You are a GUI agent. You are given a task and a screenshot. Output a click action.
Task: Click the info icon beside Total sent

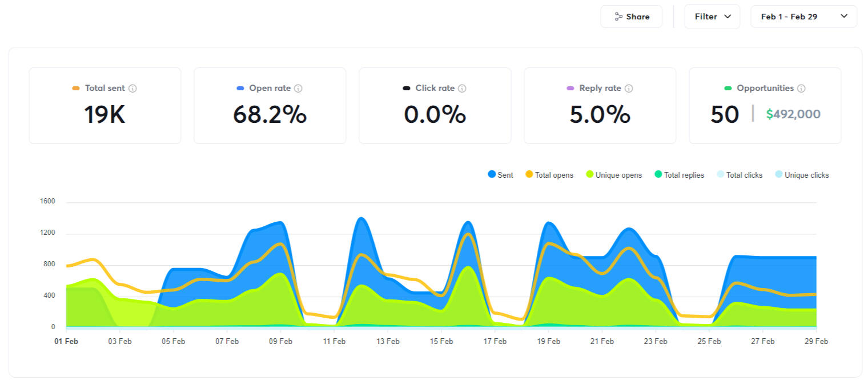pos(132,89)
